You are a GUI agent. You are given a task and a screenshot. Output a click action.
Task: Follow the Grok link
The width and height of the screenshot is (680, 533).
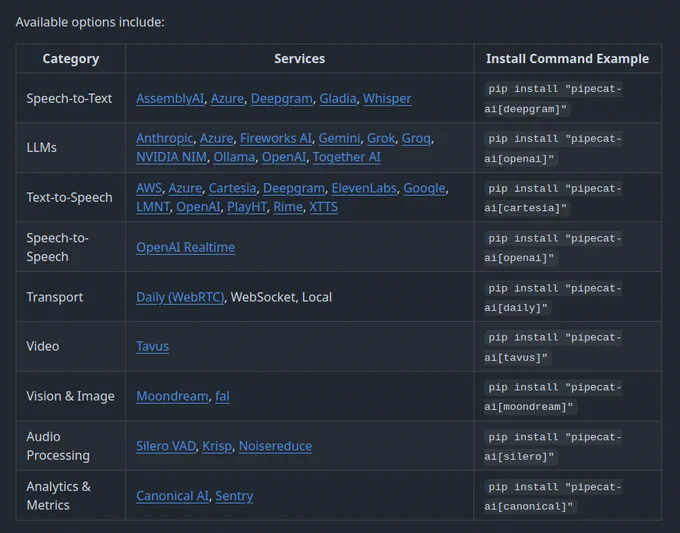[381, 138]
